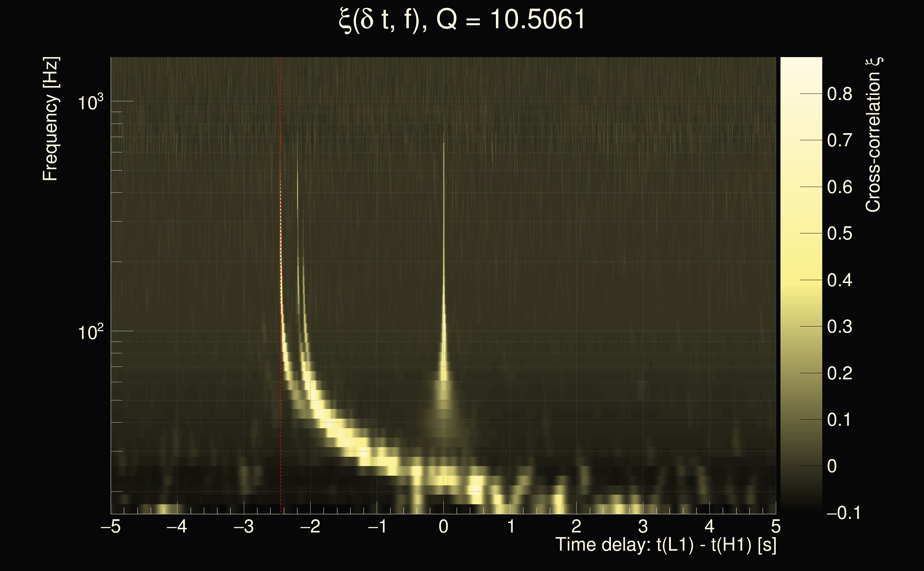
Task: Click the 0.8 label on the color scale
Action: [839, 94]
